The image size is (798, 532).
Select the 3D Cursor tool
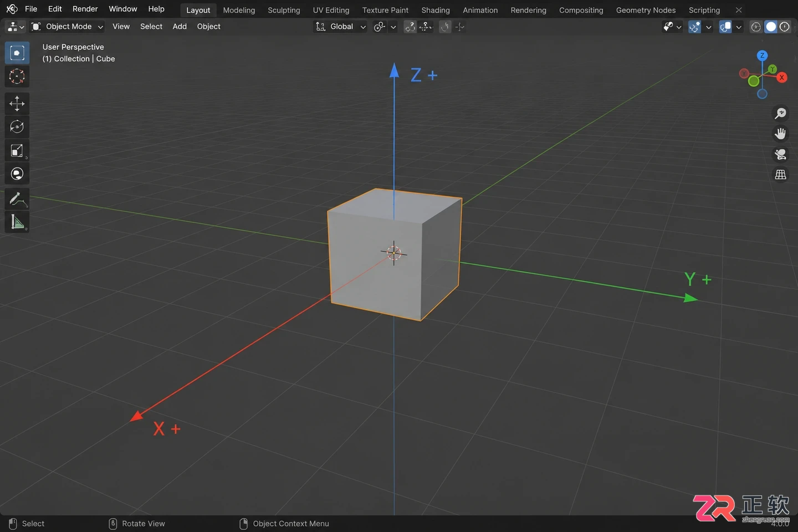point(17,76)
